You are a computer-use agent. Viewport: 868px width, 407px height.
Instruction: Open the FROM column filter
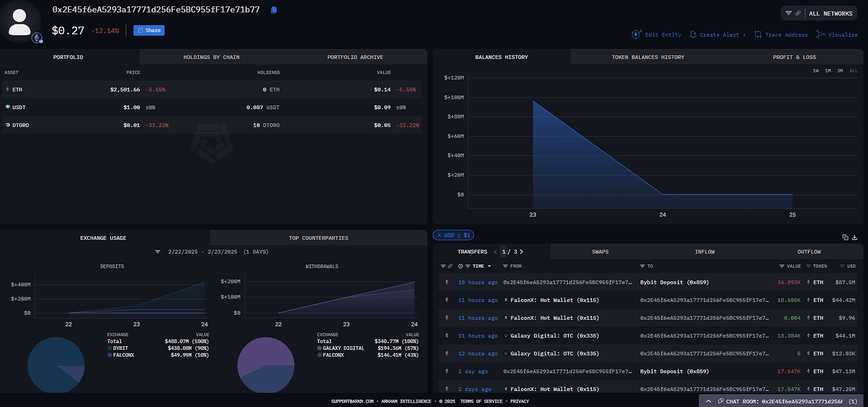coord(506,266)
